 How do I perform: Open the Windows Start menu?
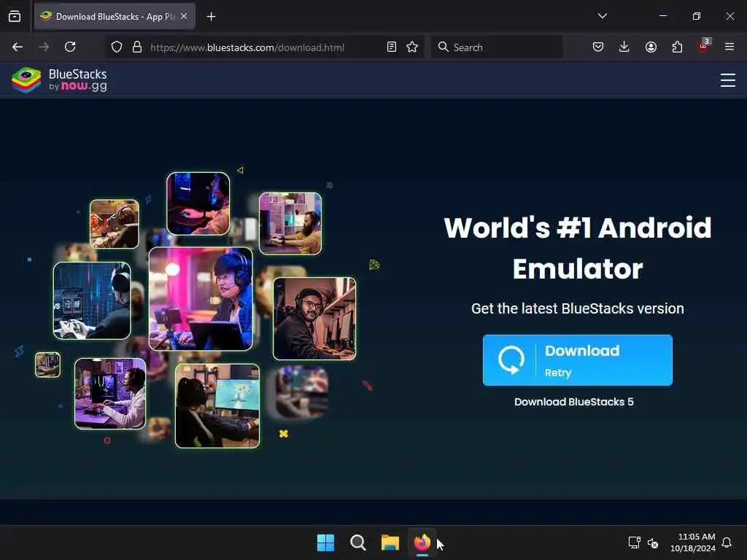pos(326,542)
